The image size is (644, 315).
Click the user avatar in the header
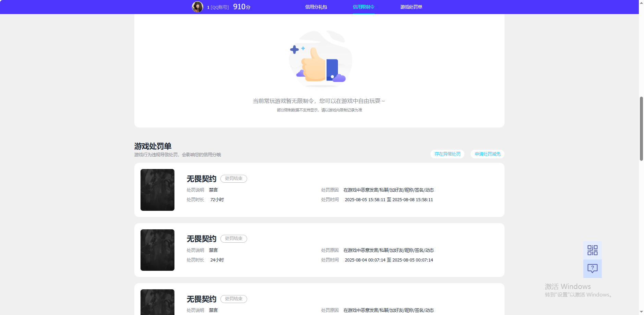tap(197, 7)
